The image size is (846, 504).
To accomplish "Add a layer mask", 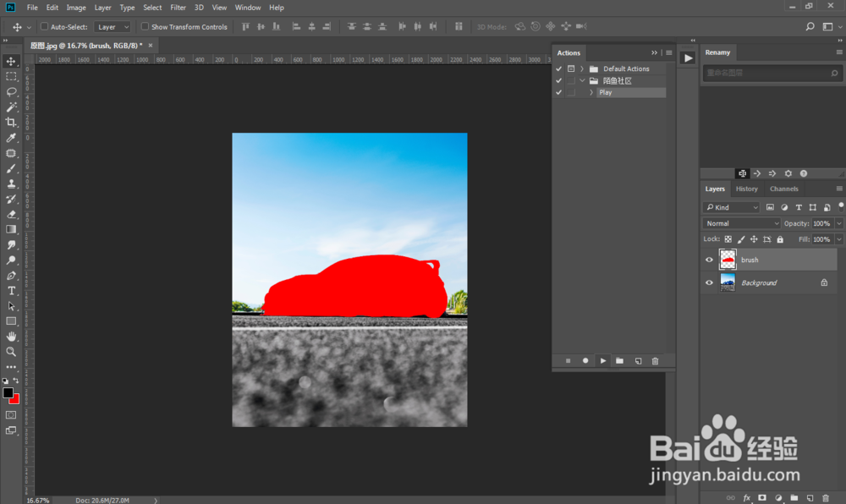I will pyautogui.click(x=762, y=498).
